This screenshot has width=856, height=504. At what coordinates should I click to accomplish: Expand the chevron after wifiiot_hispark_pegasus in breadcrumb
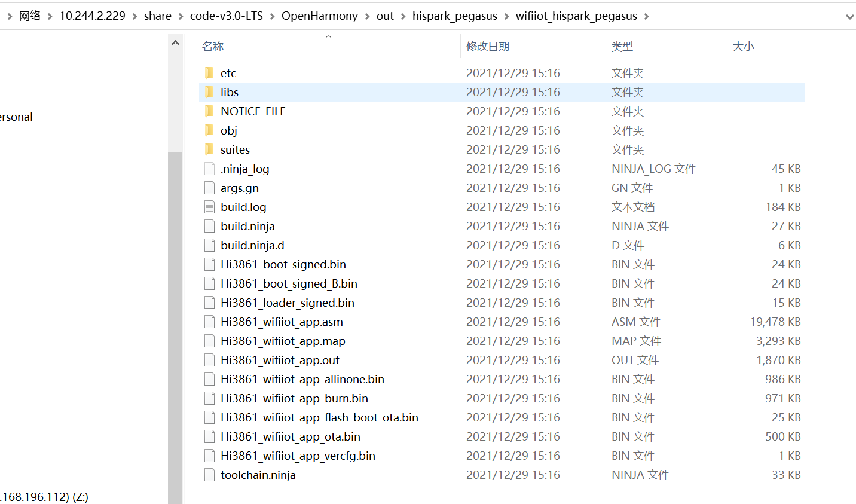tap(646, 16)
